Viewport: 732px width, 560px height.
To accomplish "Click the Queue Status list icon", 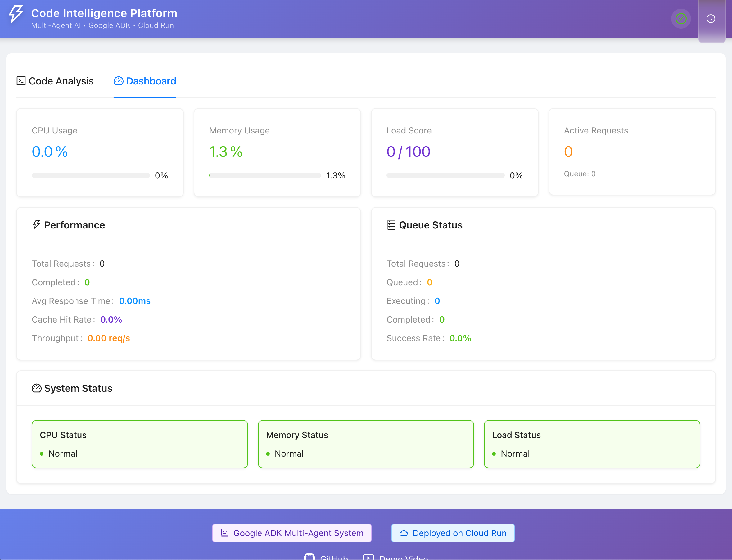I will [391, 225].
